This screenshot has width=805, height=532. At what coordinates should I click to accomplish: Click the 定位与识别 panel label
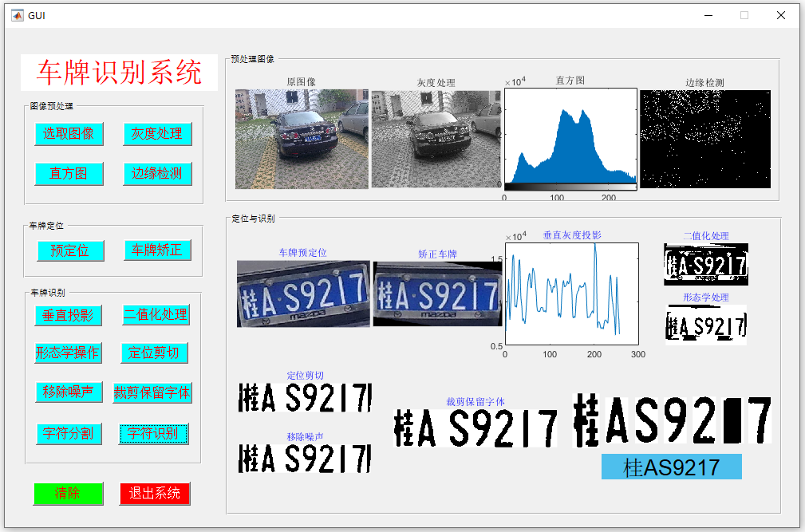pyautogui.click(x=253, y=219)
